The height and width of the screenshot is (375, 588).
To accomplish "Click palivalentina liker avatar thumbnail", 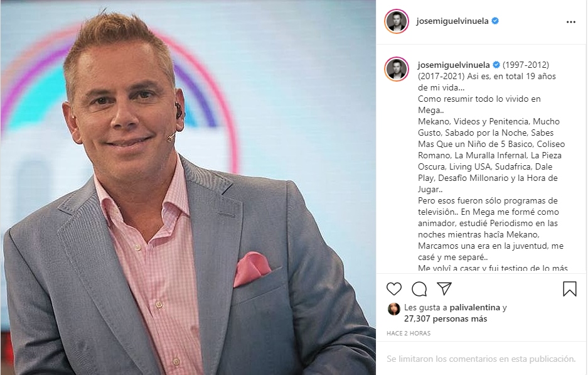I will (393, 309).
